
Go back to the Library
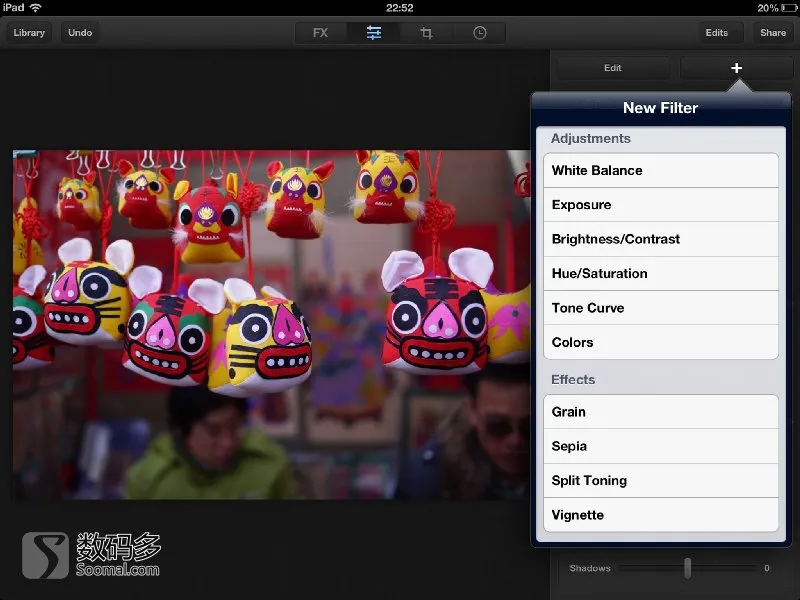tap(29, 33)
